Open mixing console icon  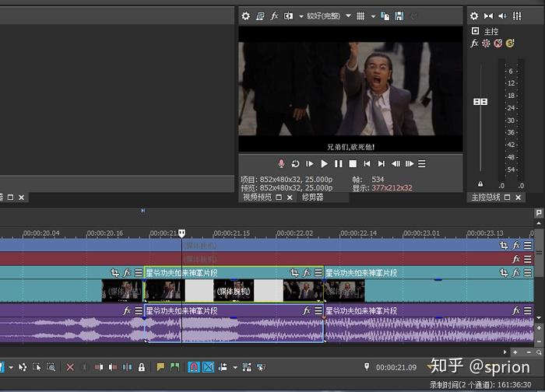pos(517,16)
